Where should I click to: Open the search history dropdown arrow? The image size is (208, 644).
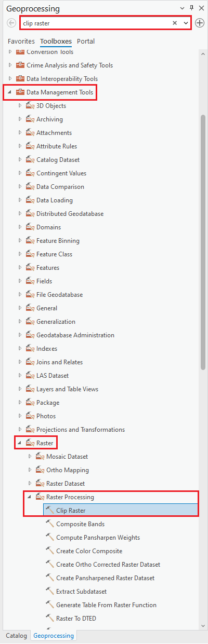tap(186, 23)
